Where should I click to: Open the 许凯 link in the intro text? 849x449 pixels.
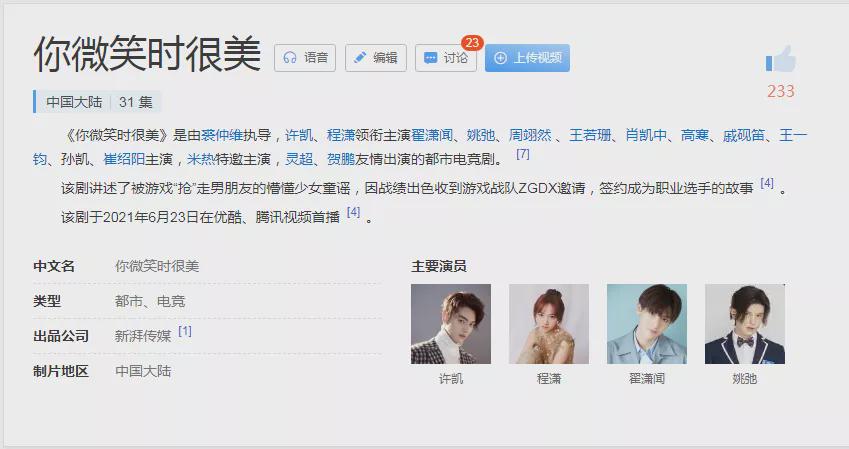299,135
